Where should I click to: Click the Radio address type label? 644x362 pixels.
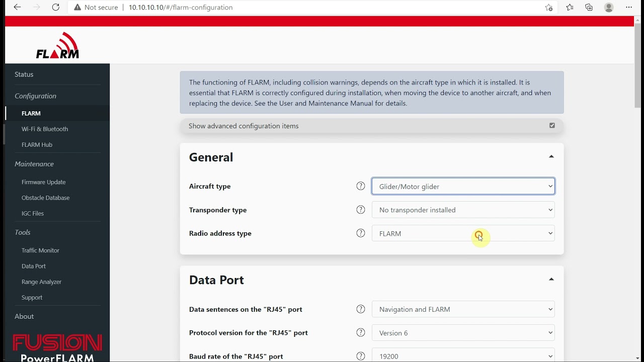pos(220,233)
